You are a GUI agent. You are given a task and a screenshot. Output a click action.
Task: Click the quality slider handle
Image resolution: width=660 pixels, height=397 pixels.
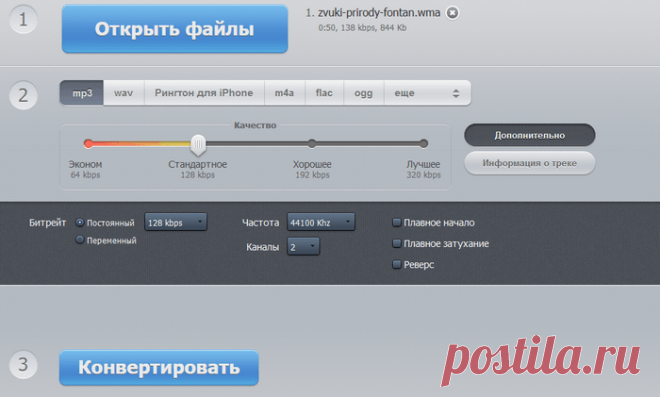pos(198,145)
